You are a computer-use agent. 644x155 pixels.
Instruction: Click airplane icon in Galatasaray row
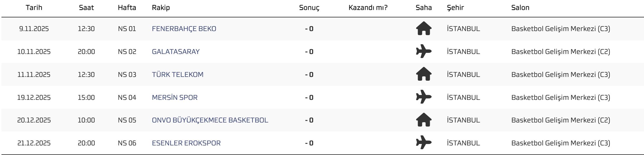(x=424, y=52)
